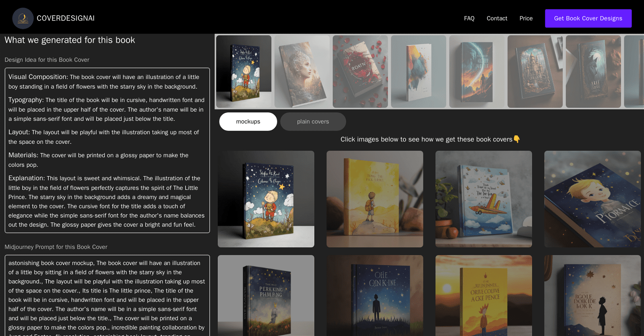Click the 'Visual Composition:' heading text
Screen dimensions: 644x336
[38, 77]
